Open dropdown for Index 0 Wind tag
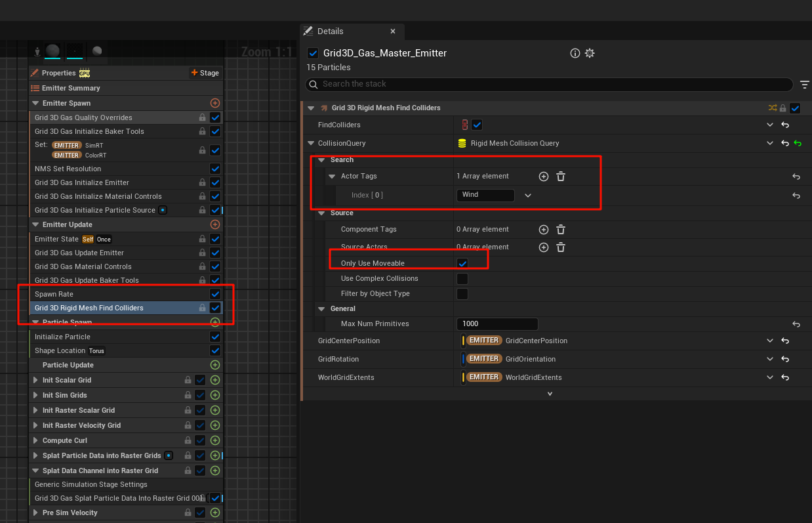This screenshot has width=812, height=523. coord(527,195)
